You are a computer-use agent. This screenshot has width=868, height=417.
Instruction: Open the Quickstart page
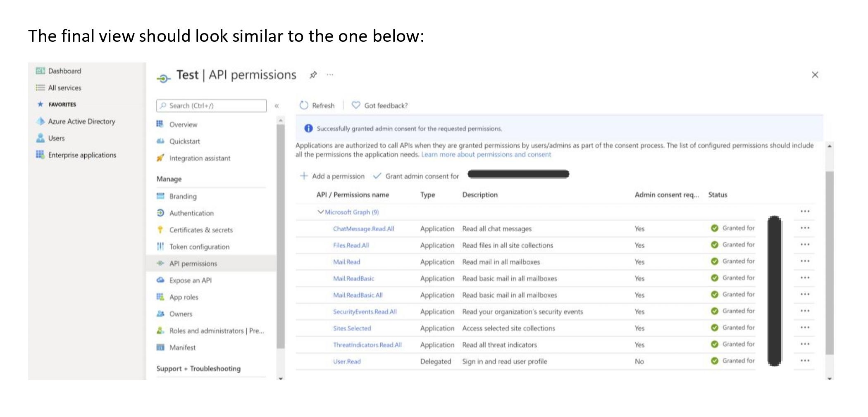click(184, 141)
